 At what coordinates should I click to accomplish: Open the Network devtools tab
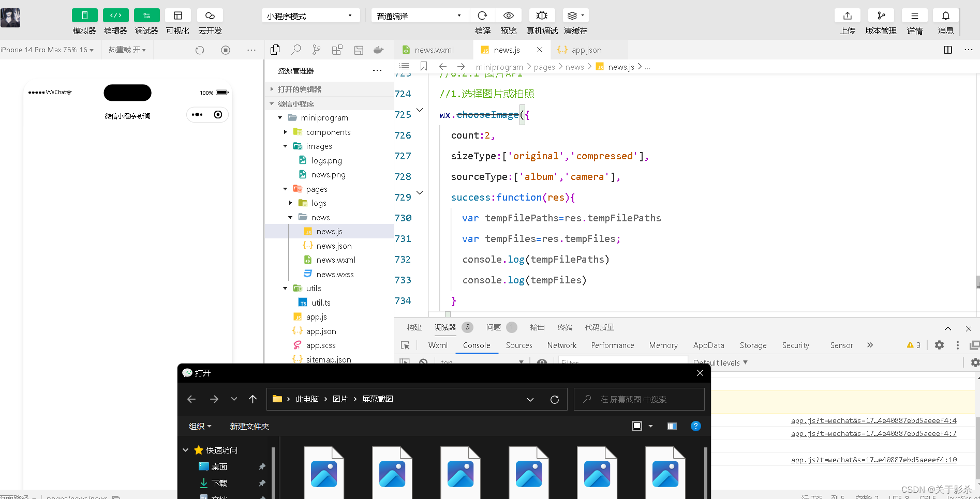(x=562, y=345)
